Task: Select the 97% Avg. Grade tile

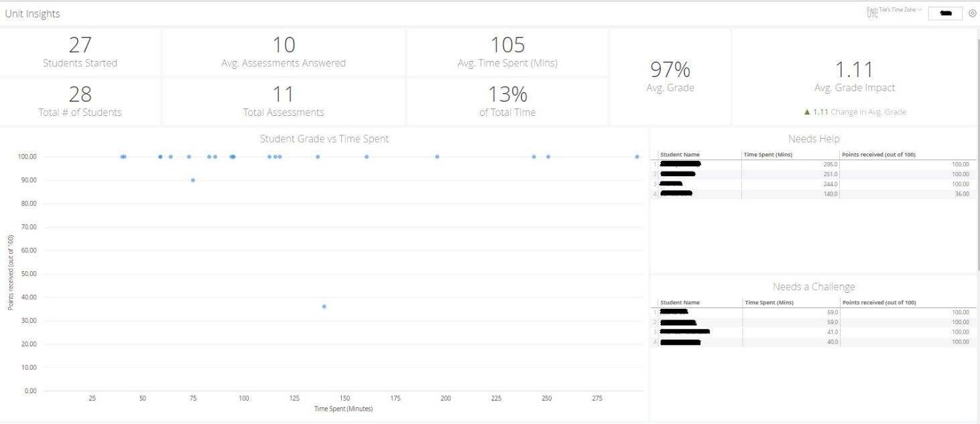Action: click(x=670, y=76)
